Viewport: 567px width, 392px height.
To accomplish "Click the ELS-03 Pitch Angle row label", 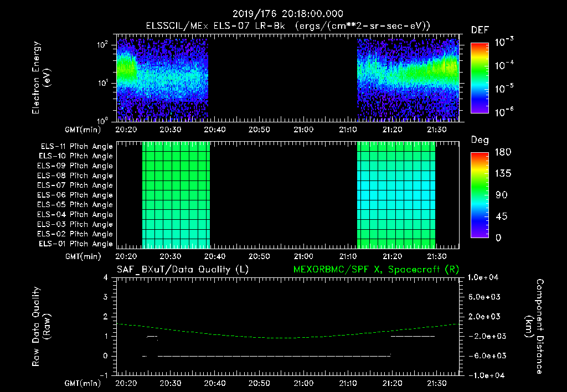I will coord(75,224).
